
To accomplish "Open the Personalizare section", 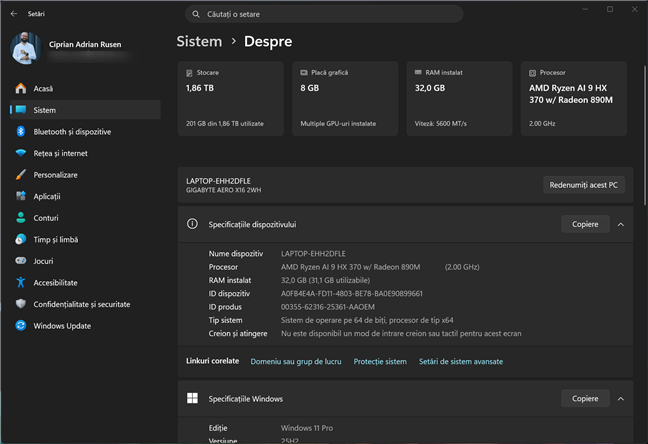I will [x=85, y=174].
